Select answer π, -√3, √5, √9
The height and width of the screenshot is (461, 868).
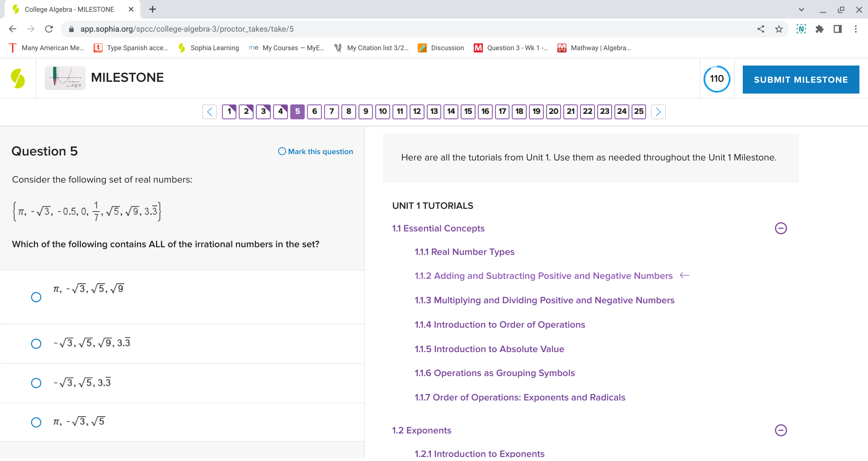point(36,297)
